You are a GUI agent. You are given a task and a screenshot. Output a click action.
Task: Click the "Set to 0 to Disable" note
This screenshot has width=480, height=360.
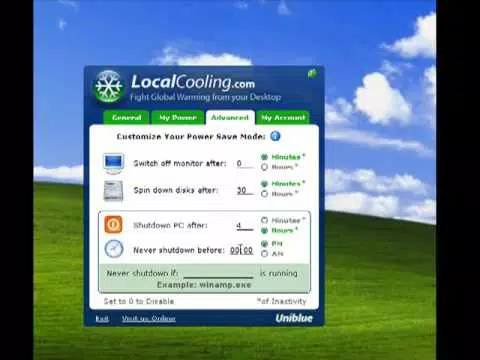tap(139, 301)
